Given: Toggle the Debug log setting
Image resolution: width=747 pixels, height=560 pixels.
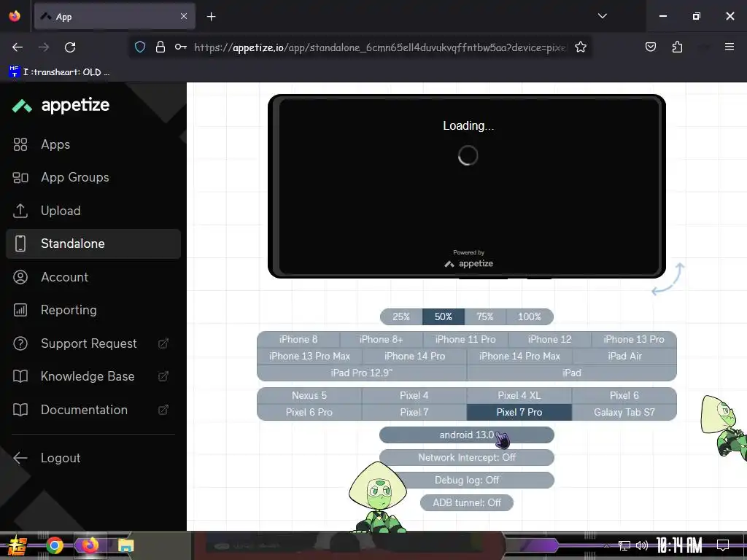Looking at the screenshot, I should click(467, 480).
